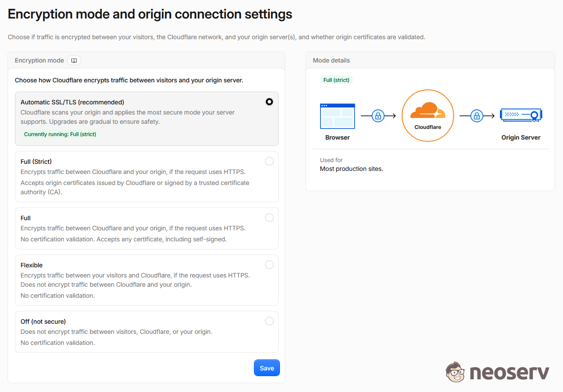Click the 'Used for' label

[331, 160]
